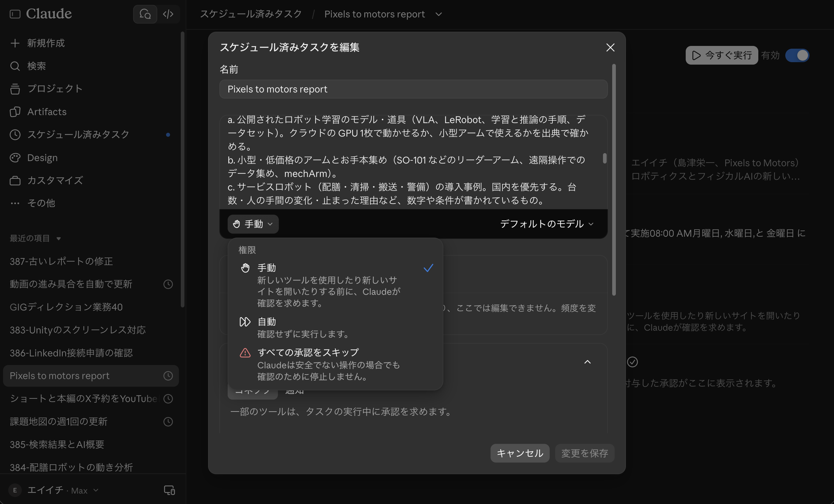Select すべての承認をスキップ option
The image size is (834, 504).
335,364
